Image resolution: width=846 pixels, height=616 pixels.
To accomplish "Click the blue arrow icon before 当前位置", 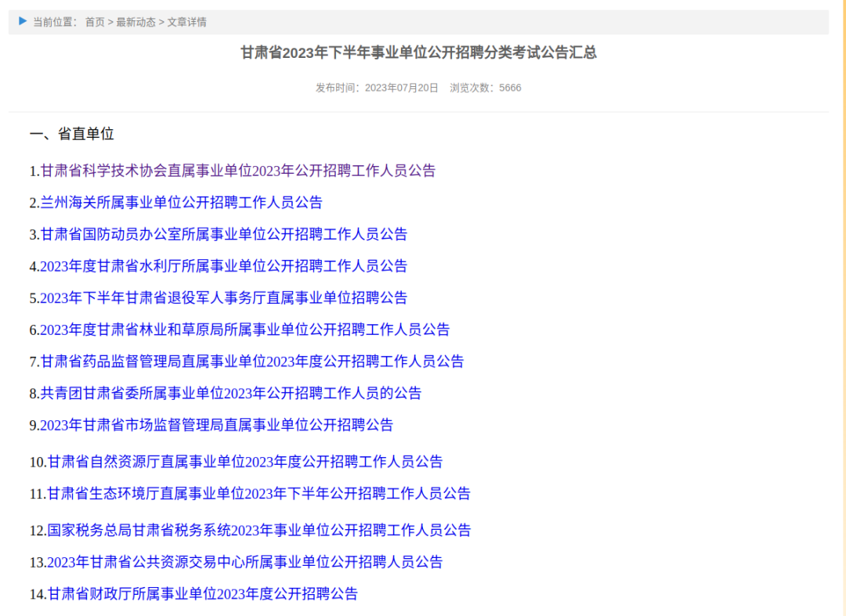I will pyautogui.click(x=21, y=21).
